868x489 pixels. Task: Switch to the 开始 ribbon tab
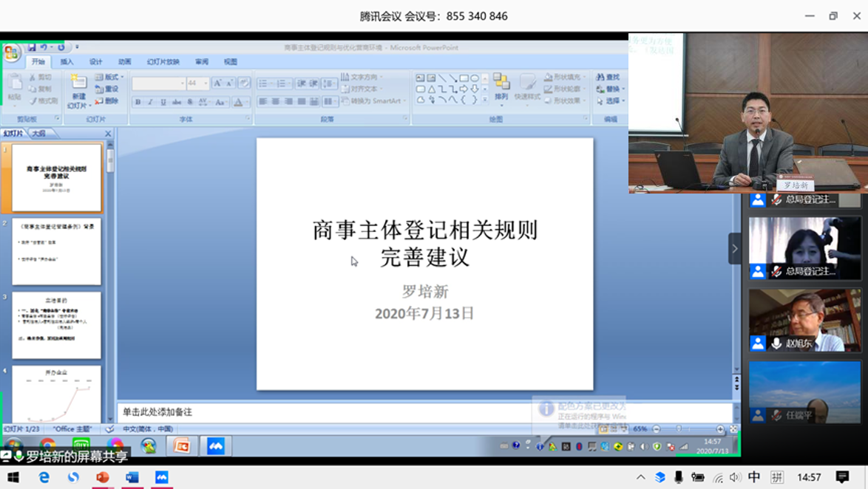point(38,62)
